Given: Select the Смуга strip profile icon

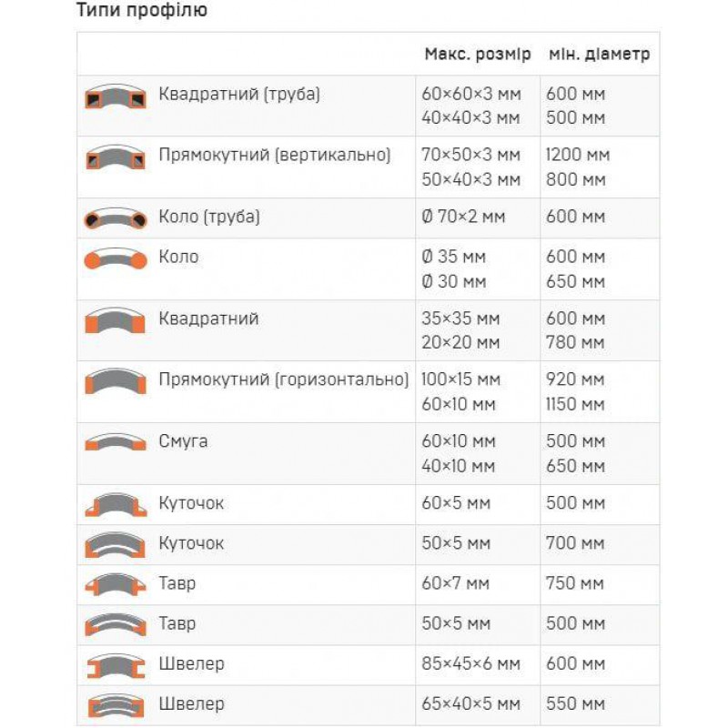Looking at the screenshot, I should (116, 443).
